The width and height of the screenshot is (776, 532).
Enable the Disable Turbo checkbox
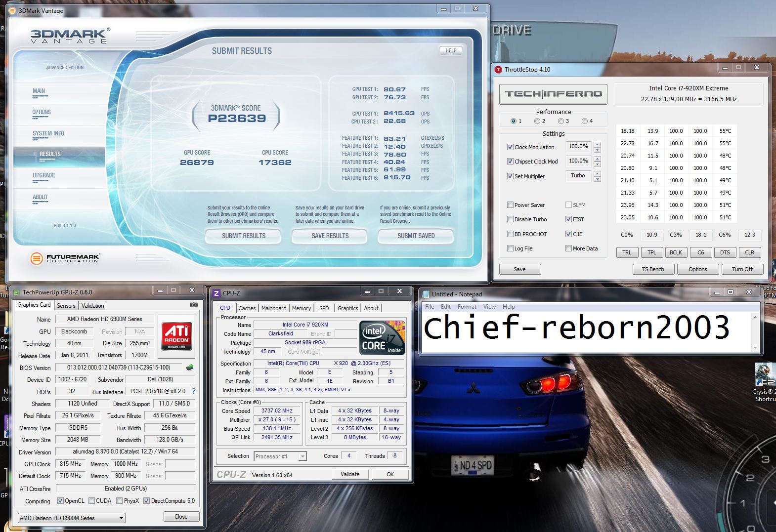(x=510, y=219)
